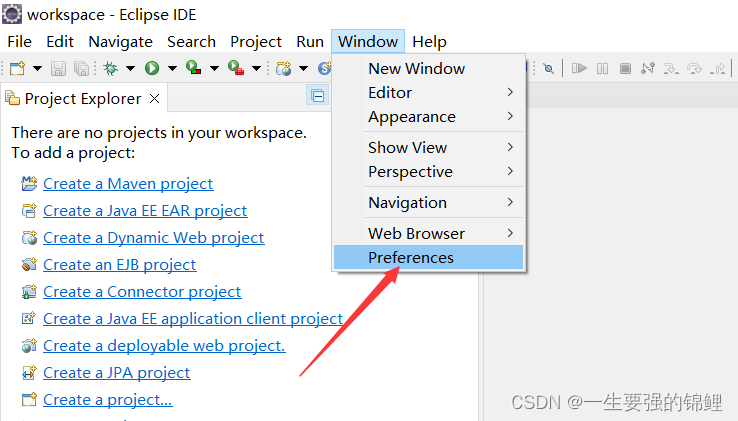The image size is (738, 421).
Task: Expand the Editor submenu
Action: tap(428, 93)
